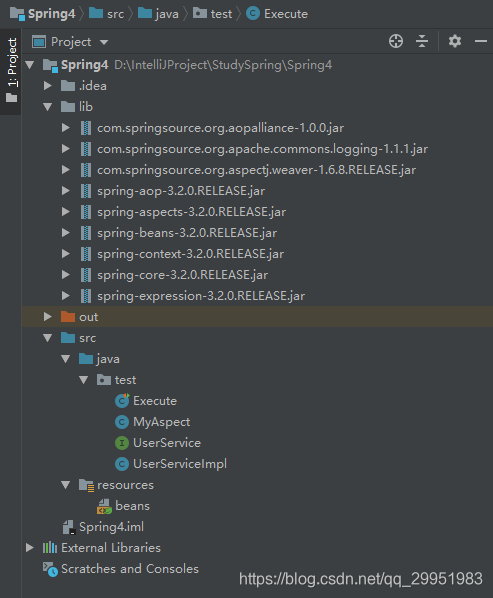Click the resources root folder icon
This screenshot has width=493, height=598.
coord(86,485)
